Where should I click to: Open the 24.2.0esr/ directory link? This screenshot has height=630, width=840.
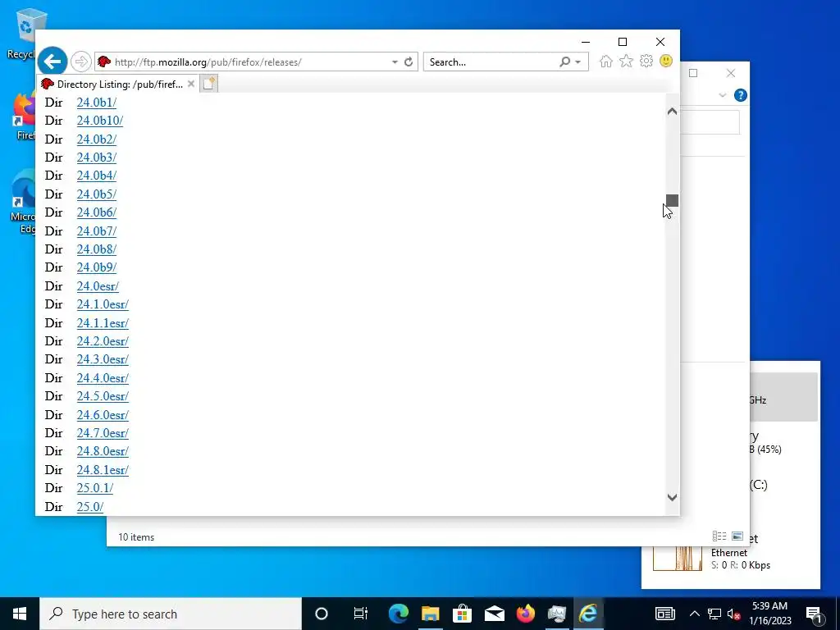[x=103, y=342]
